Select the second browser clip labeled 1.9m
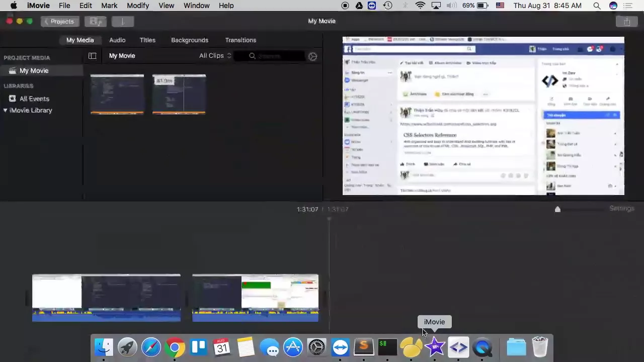Screen dimensions: 644x362 [179, 95]
